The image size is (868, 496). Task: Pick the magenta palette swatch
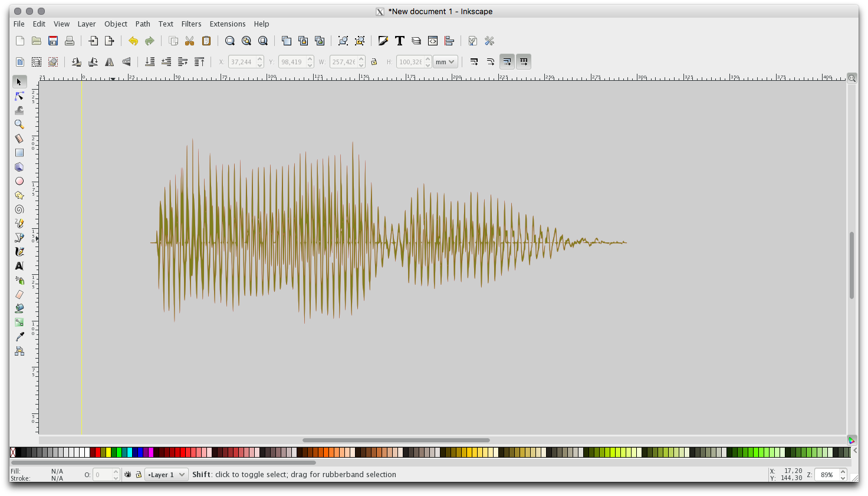pos(150,452)
